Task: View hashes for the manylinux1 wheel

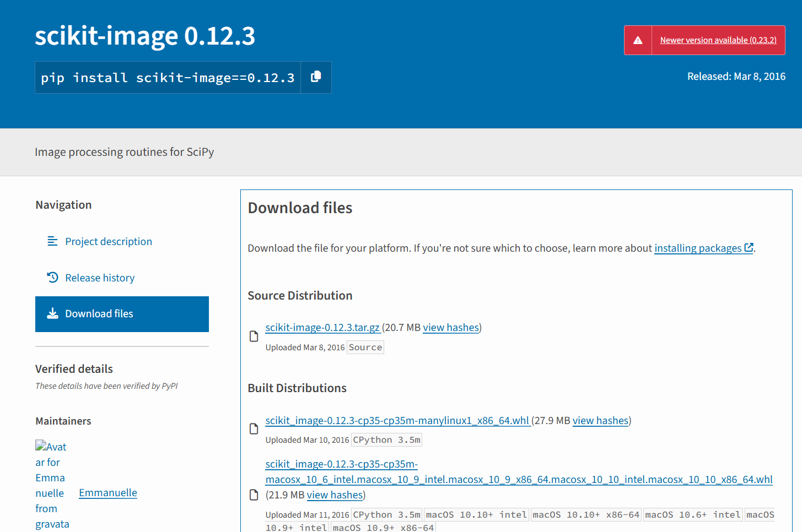Action: [601, 421]
